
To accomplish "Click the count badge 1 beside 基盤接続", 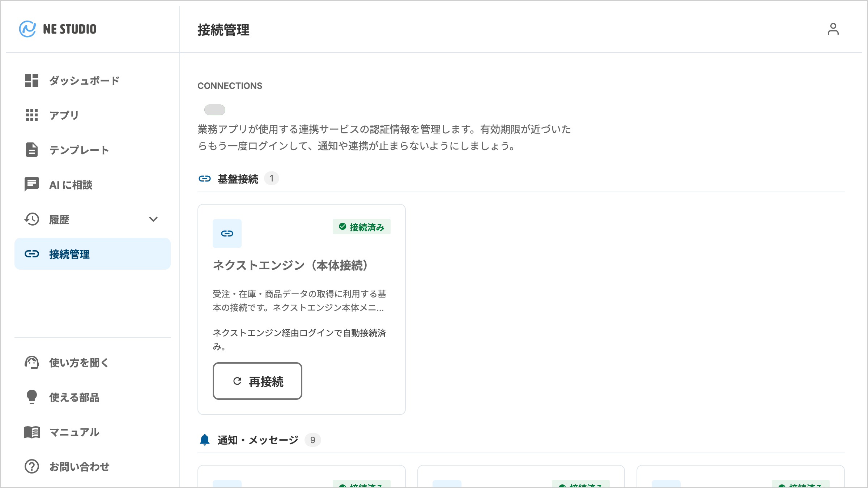I will pos(272,178).
